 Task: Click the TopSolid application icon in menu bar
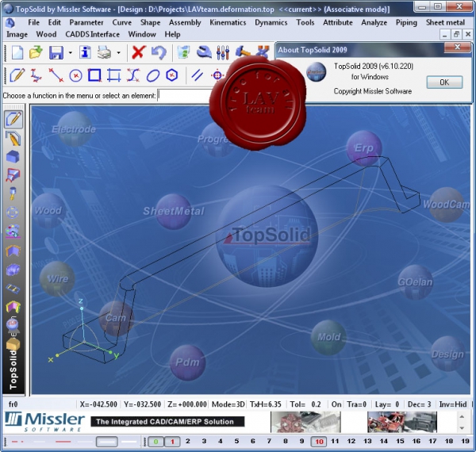(10, 22)
